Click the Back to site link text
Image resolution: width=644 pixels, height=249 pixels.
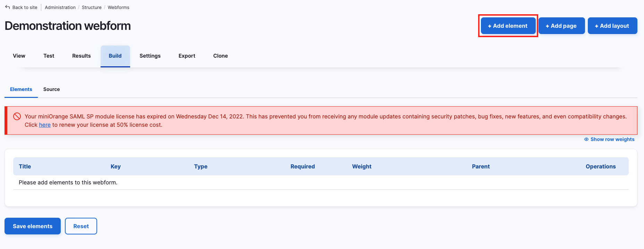tap(25, 7)
